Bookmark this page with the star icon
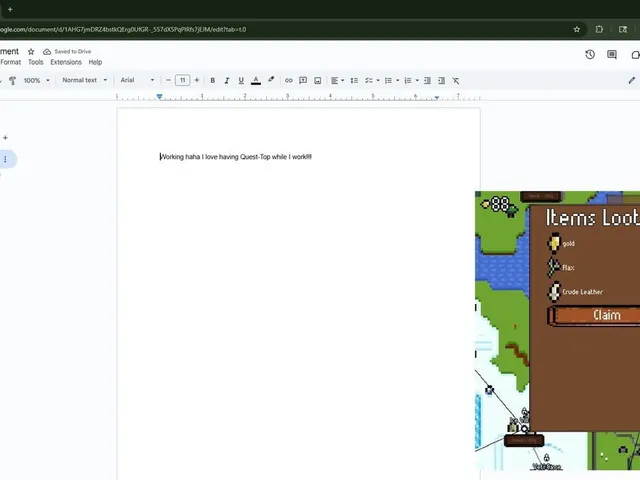The width and height of the screenshot is (640, 480). (577, 29)
